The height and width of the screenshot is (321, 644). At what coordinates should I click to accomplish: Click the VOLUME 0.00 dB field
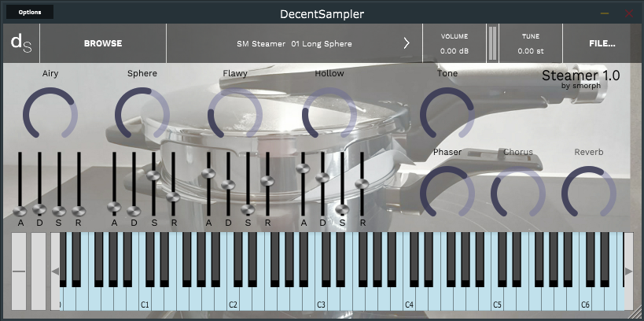point(454,44)
